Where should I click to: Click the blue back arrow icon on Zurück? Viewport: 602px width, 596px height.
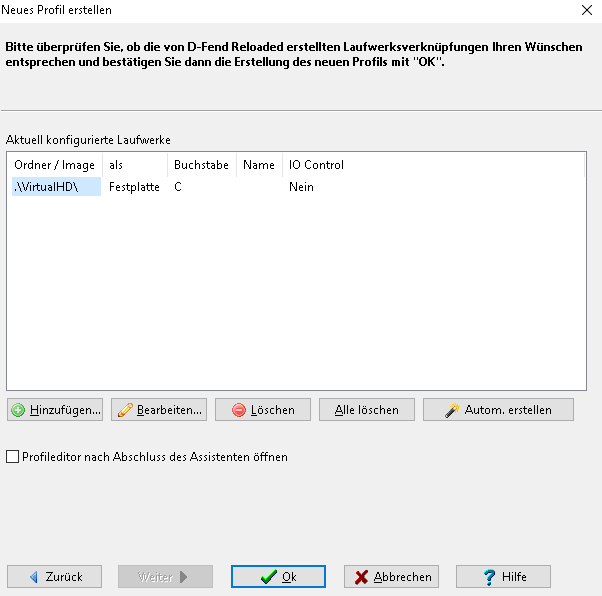click(33, 577)
